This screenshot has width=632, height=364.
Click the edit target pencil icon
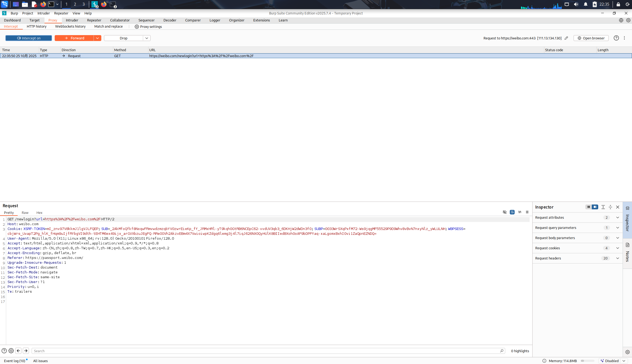[566, 38]
